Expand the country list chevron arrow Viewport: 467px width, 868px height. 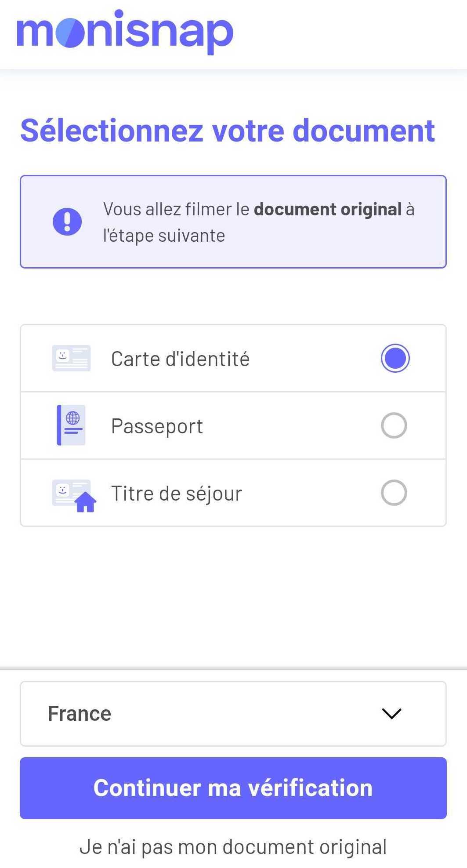(x=391, y=713)
